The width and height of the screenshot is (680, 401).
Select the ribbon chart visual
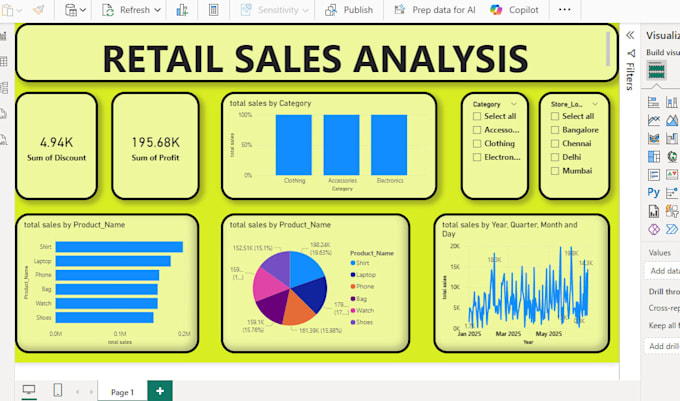point(654,138)
